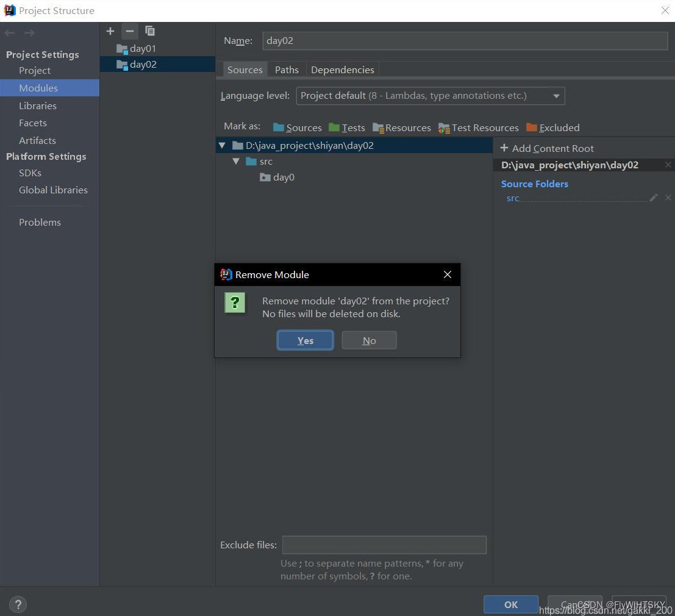Click the Exclude files input field

click(x=384, y=545)
